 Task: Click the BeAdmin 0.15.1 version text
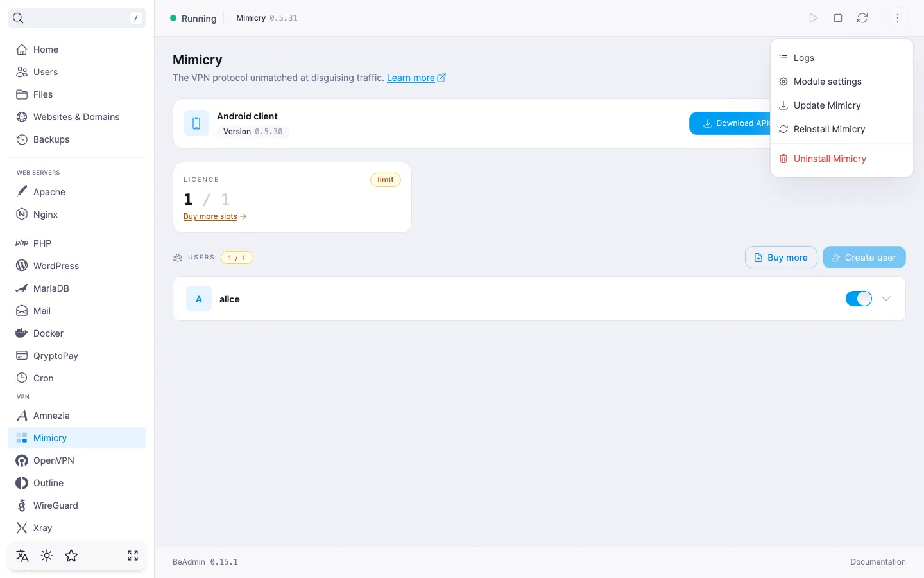(205, 562)
